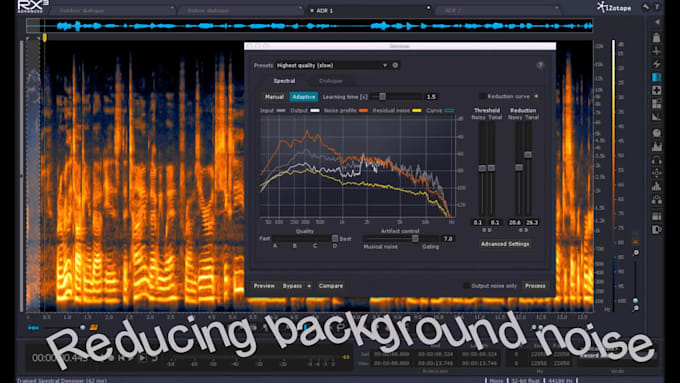Switch to the Dialogue tab
Viewport: 680px width, 383px height.
point(330,81)
